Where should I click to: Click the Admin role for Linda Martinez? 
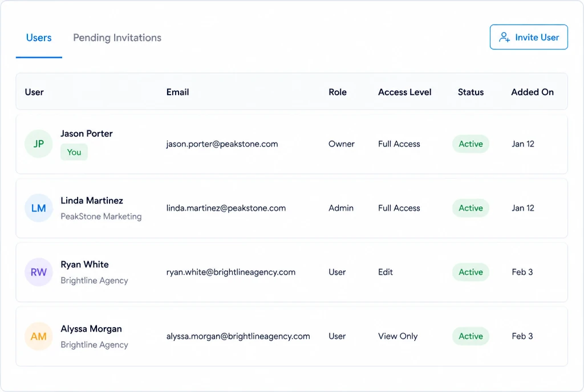[x=341, y=208]
